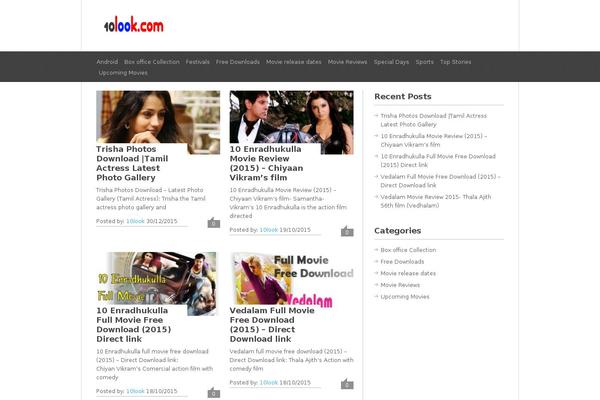Image resolution: width=600 pixels, height=400 pixels.
Task: Select Special Days menu item
Action: pyautogui.click(x=391, y=62)
